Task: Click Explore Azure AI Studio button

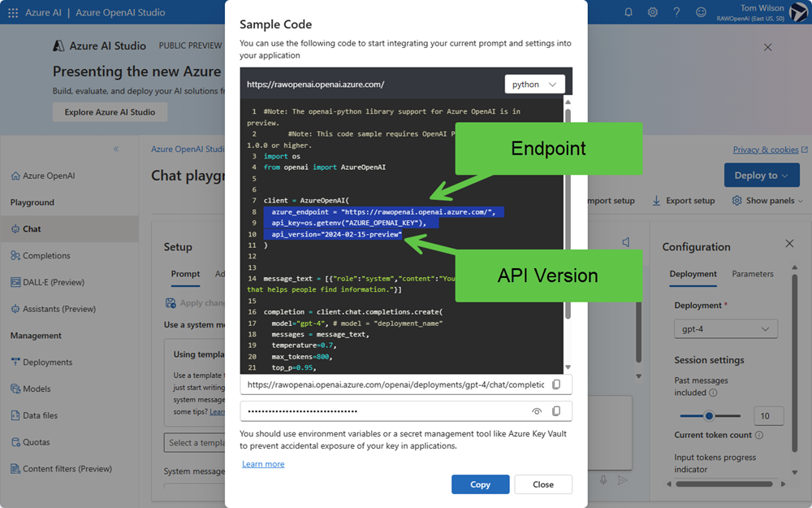Action: 110,112
